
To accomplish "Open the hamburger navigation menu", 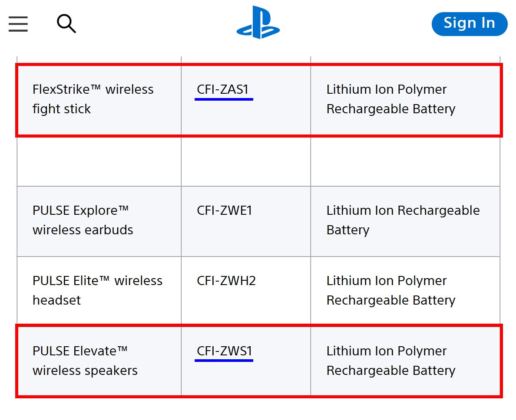I will point(18,23).
